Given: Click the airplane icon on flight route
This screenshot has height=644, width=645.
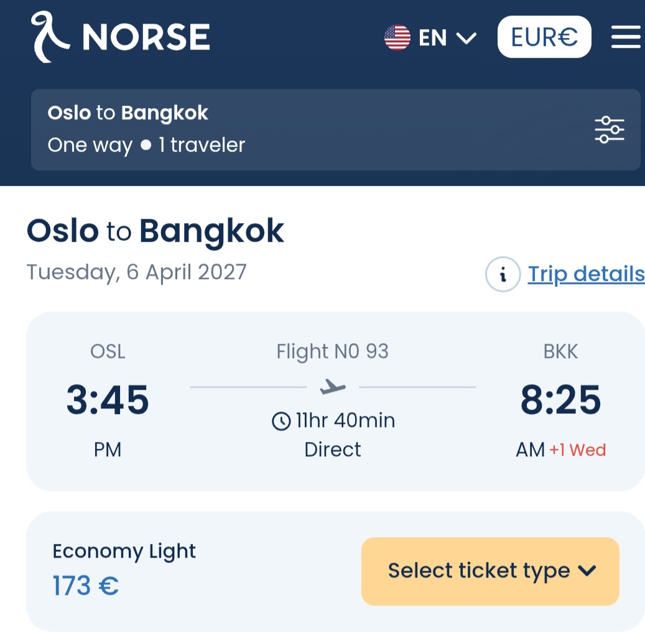Looking at the screenshot, I should tap(332, 387).
